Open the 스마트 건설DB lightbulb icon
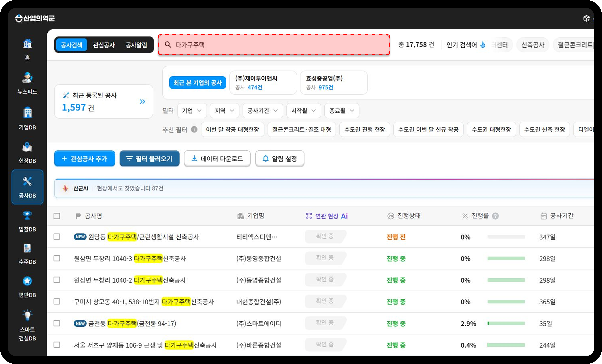 coord(27,315)
